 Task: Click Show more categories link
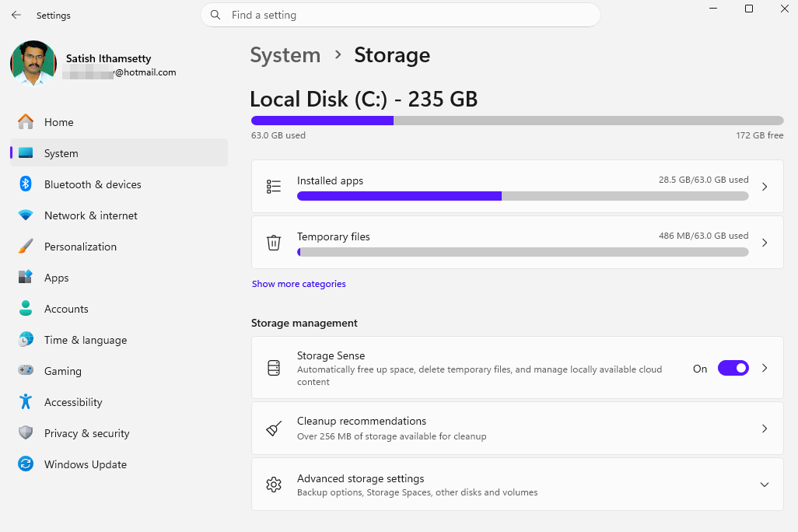click(299, 284)
